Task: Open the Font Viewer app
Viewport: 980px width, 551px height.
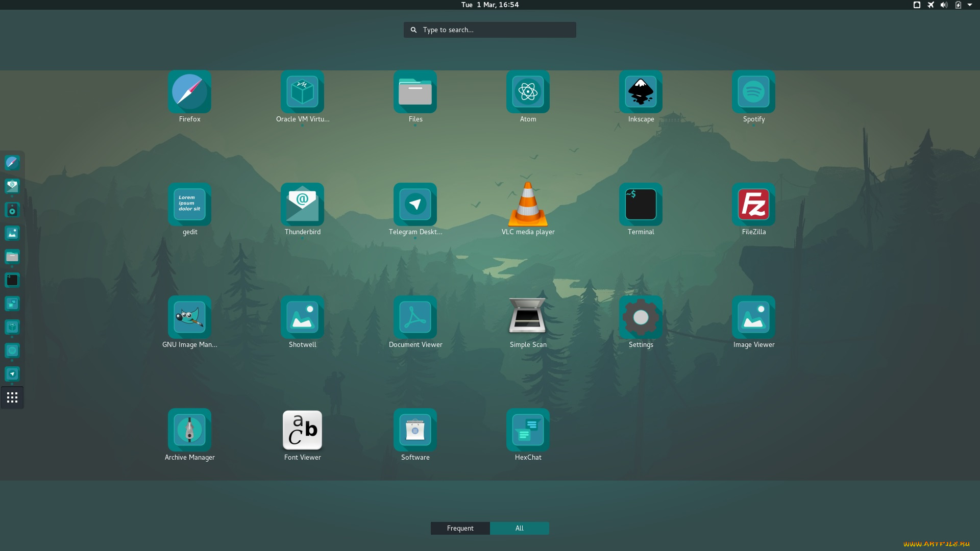Action: point(302,431)
